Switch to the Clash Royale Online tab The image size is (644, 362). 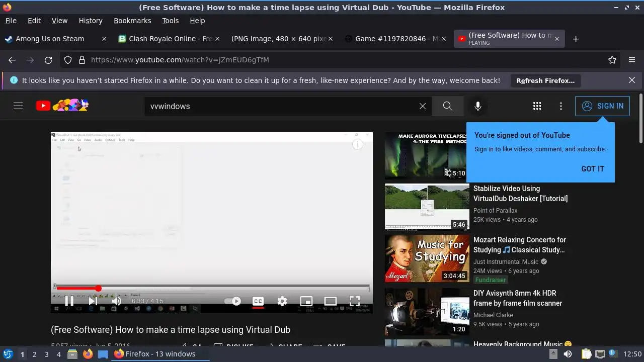[x=170, y=39]
